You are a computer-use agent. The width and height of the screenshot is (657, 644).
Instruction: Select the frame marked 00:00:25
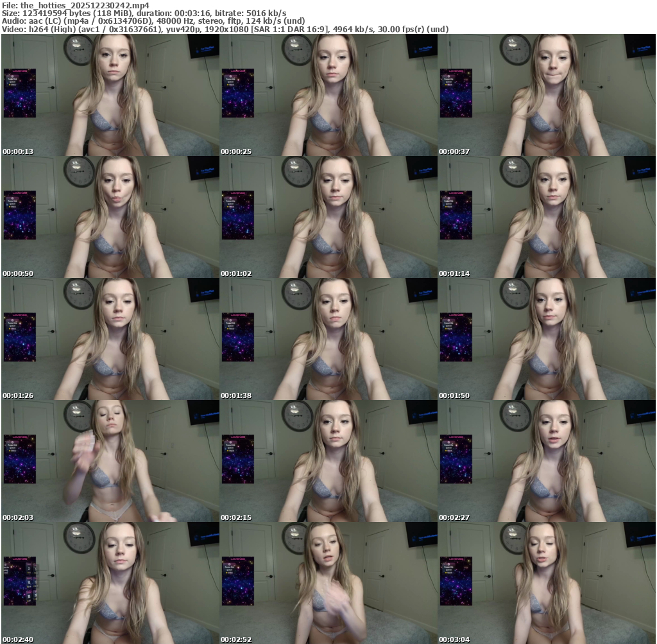tap(328, 95)
